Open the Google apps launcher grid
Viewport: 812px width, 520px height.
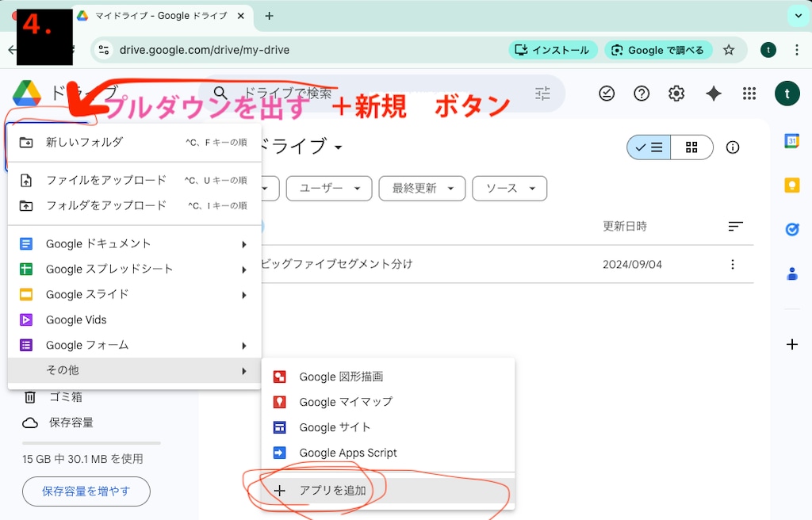pyautogui.click(x=749, y=93)
